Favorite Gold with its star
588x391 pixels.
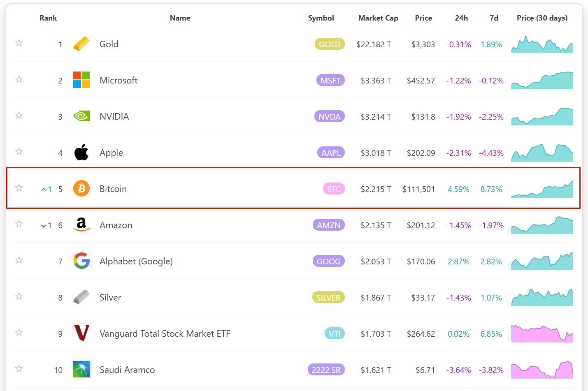19,43
